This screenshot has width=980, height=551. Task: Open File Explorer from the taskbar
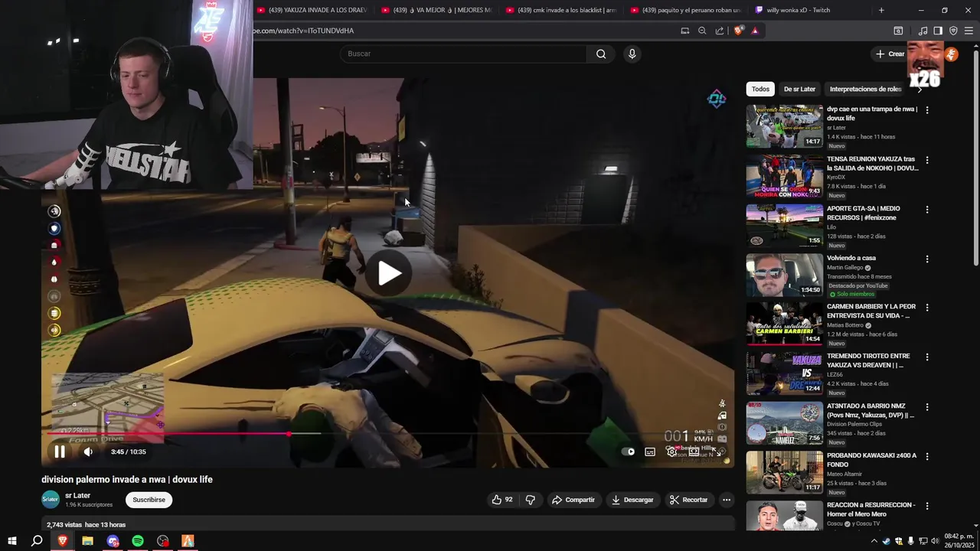87,541
